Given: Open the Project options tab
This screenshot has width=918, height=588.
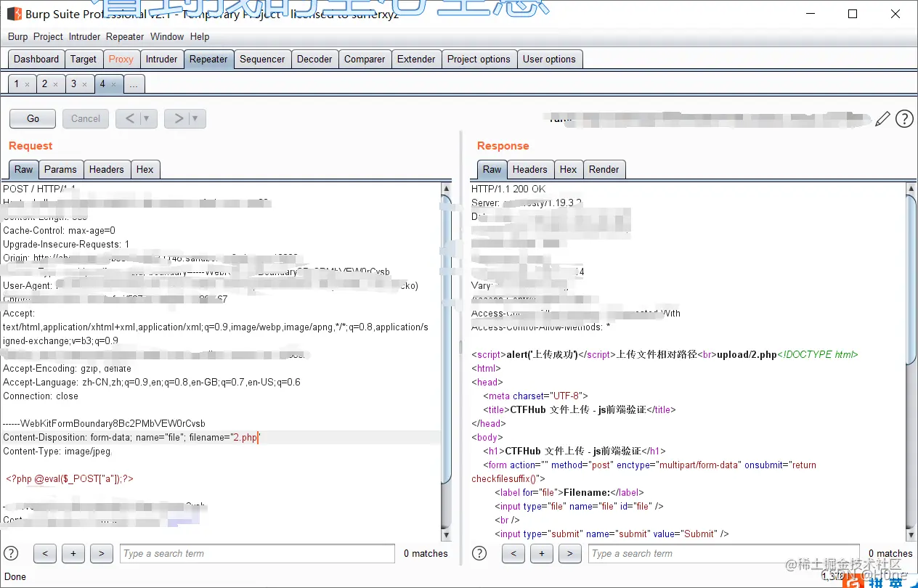Looking at the screenshot, I should click(479, 60).
